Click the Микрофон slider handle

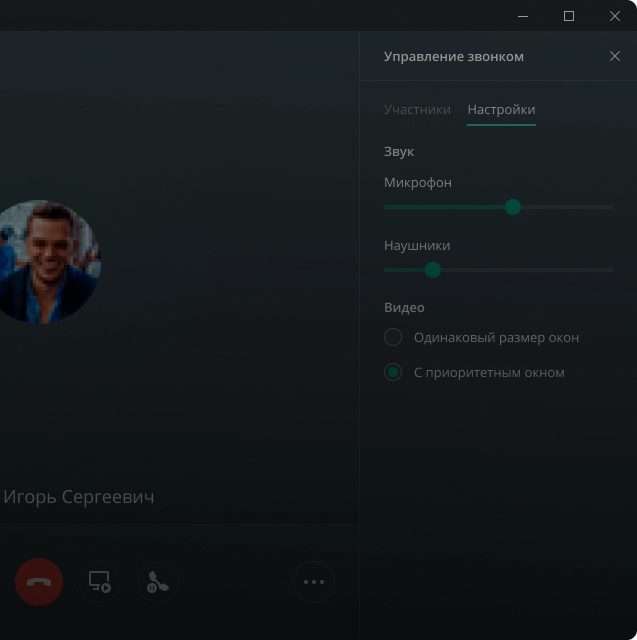tap(513, 207)
